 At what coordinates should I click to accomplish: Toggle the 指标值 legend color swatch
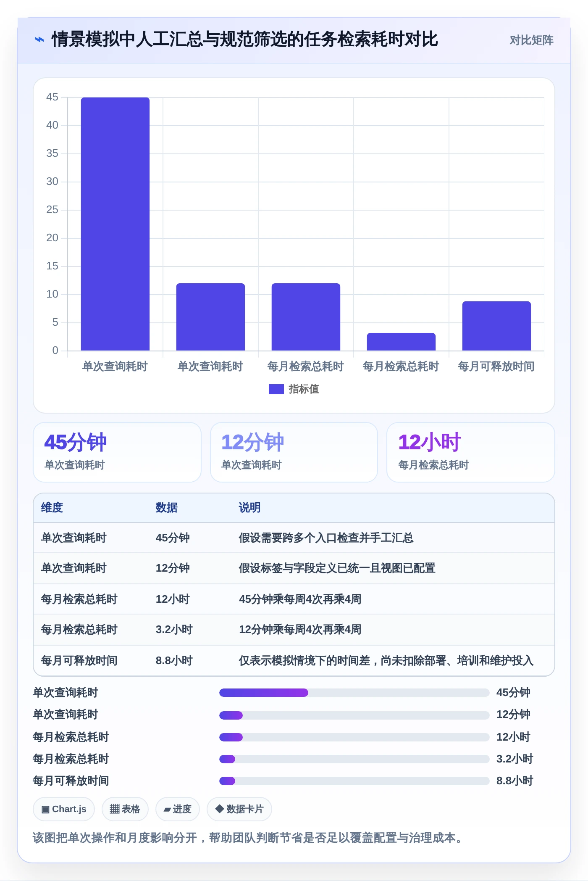tap(276, 389)
